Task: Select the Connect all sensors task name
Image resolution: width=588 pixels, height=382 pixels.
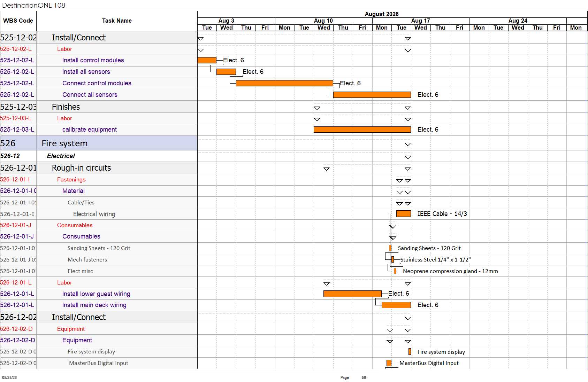Action: (x=90, y=95)
